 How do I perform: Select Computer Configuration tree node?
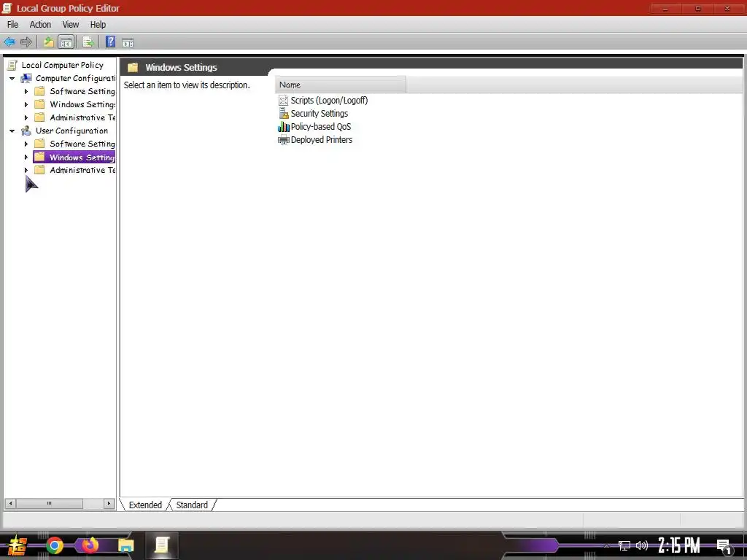point(76,78)
